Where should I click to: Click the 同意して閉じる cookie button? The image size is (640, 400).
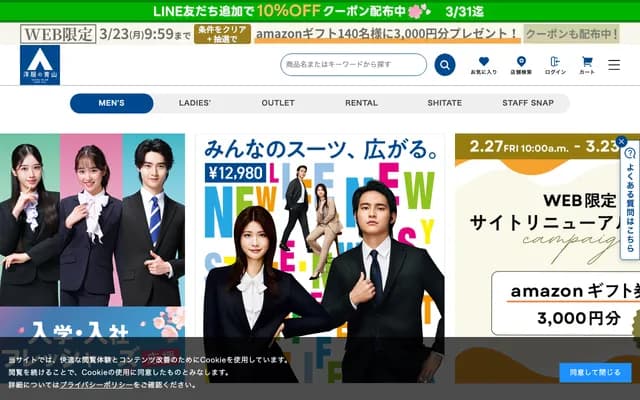[595, 372]
